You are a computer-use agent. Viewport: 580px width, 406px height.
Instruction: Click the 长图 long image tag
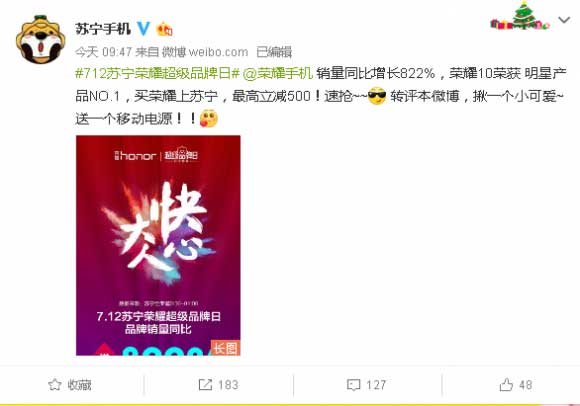(225, 348)
